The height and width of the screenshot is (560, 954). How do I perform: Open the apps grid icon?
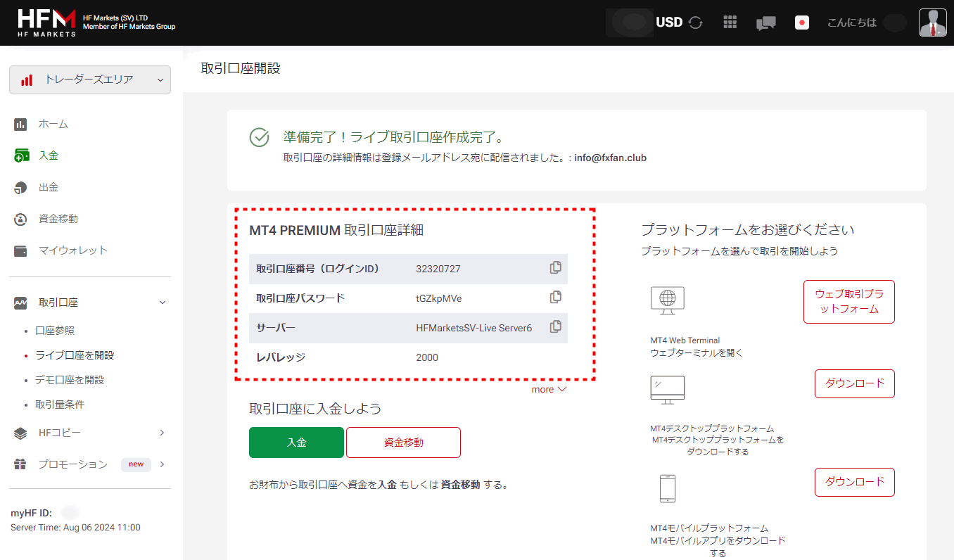coord(730,23)
